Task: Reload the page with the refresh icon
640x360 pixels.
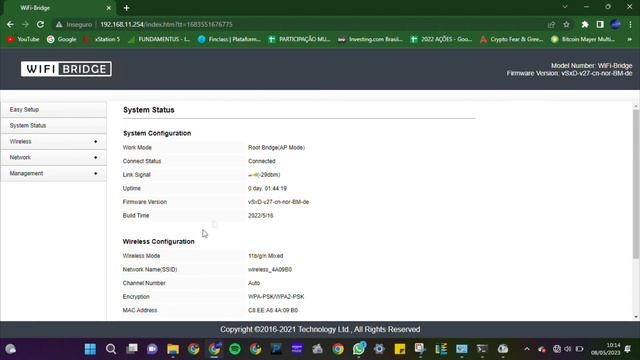Action: [x=40, y=24]
